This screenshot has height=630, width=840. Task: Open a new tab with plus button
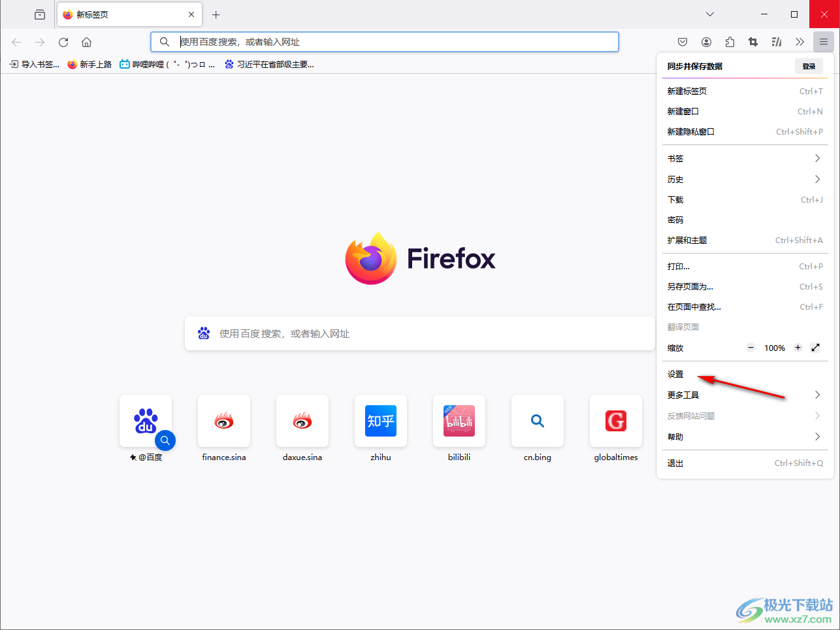tap(216, 14)
